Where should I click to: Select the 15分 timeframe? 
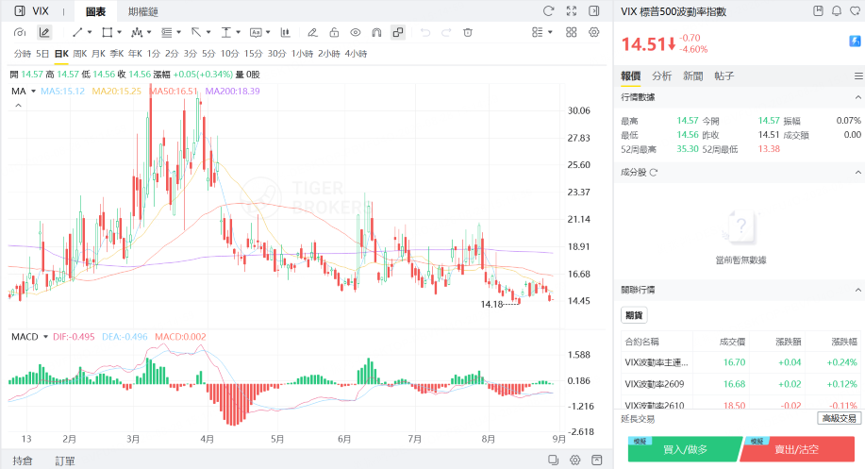253,54
